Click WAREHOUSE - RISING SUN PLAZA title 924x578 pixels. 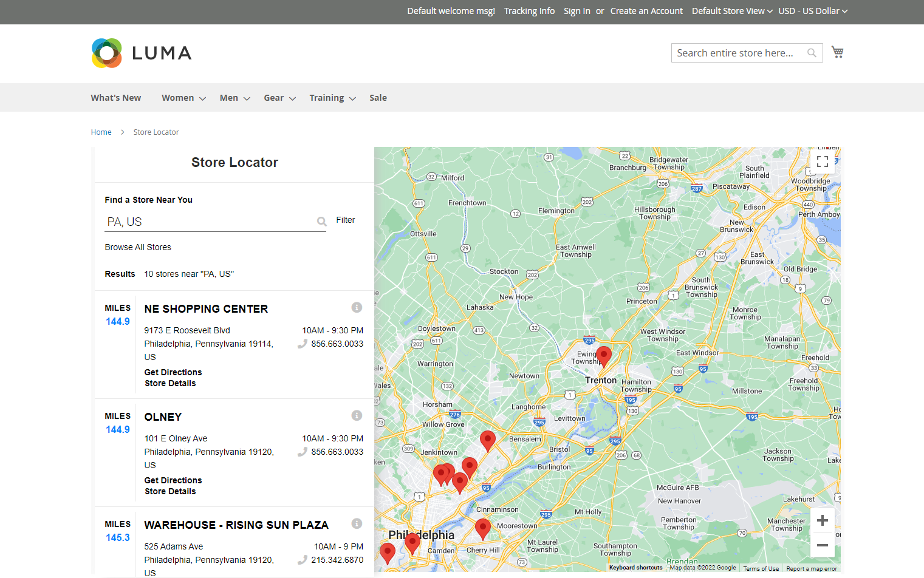pos(236,525)
